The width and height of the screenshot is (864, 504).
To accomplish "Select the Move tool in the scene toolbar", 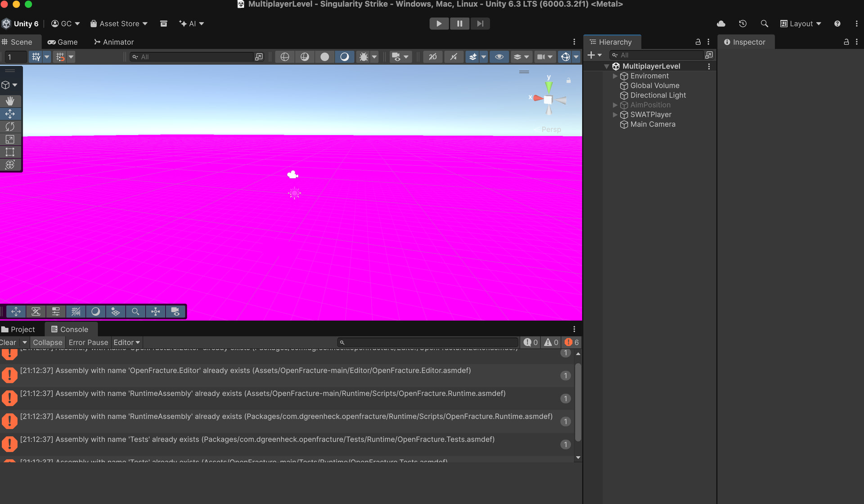I will point(10,114).
